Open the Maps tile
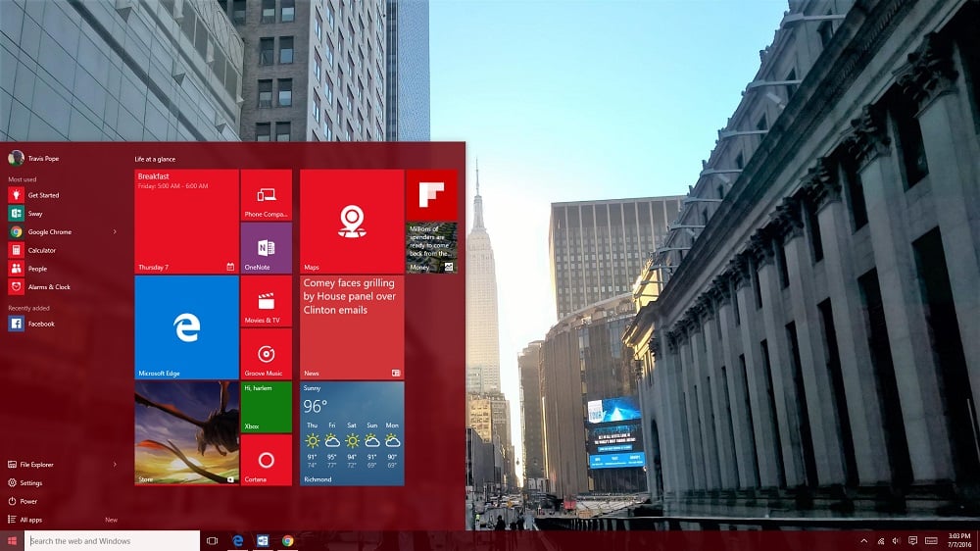Viewport: 980px width, 551px height. 352,222
